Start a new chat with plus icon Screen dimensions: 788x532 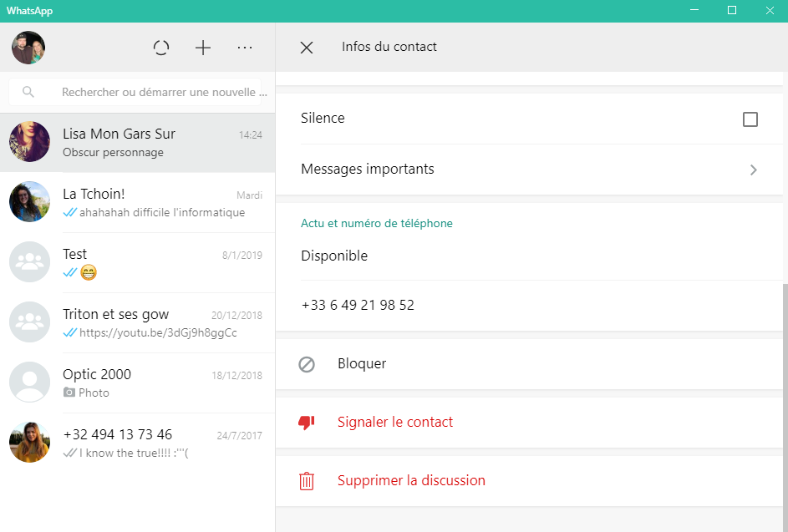pos(203,48)
